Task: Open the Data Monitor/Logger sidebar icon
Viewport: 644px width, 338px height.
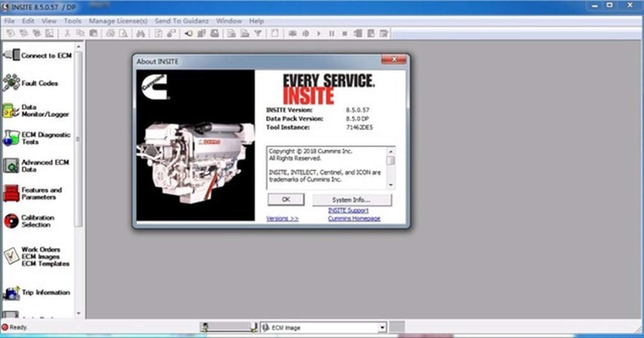Action: (11, 110)
